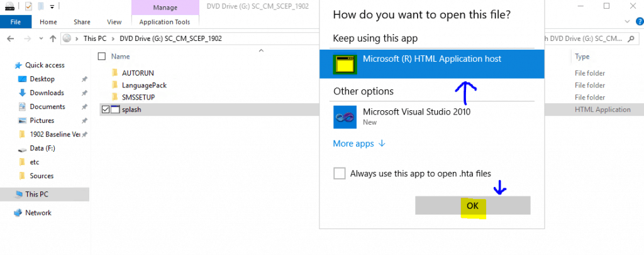Click the disc icon in address bar
Viewport: 644px width, 255px height.
(x=67, y=38)
